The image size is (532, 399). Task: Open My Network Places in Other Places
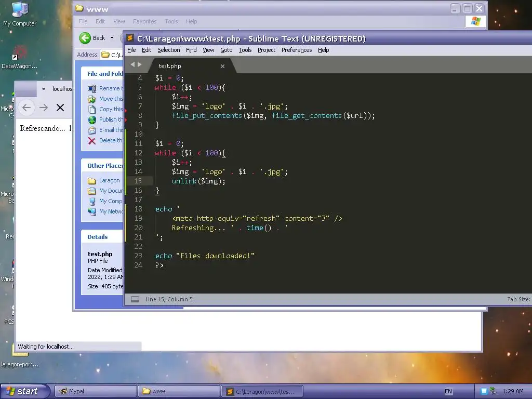[x=105, y=211]
